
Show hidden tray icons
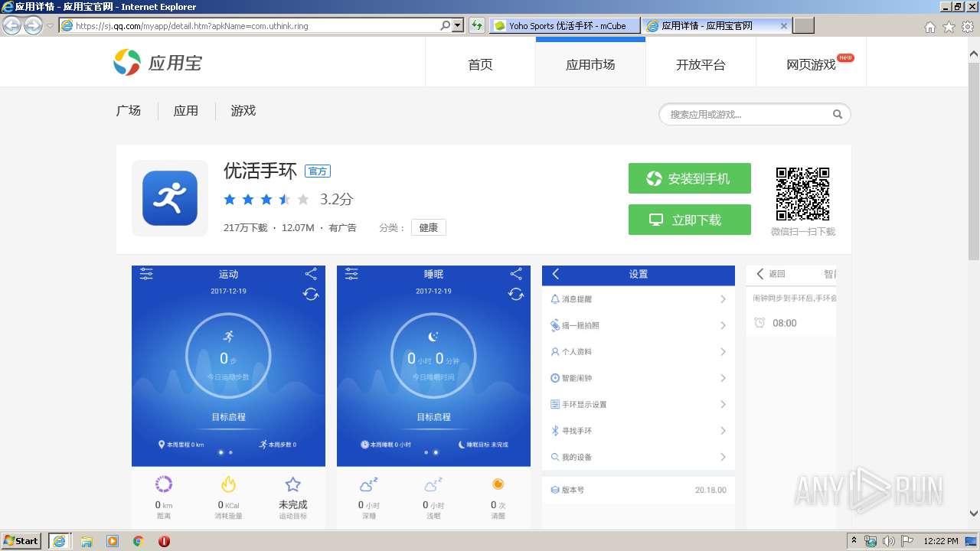click(854, 541)
